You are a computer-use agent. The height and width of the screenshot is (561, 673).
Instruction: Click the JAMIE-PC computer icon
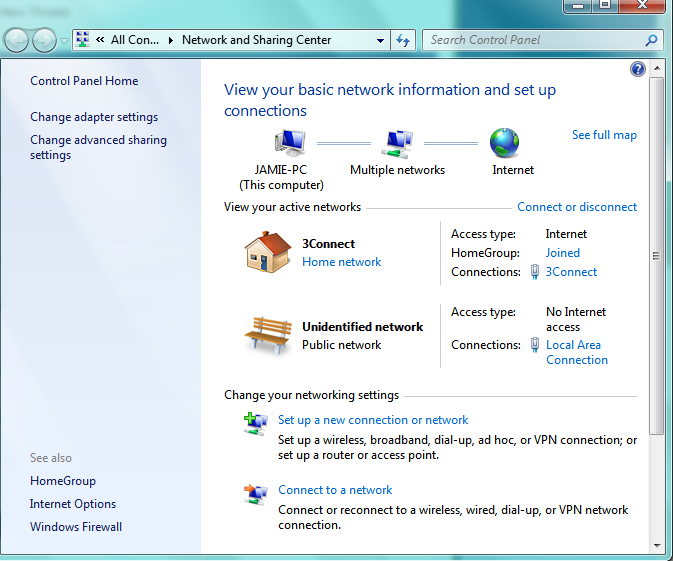point(287,143)
